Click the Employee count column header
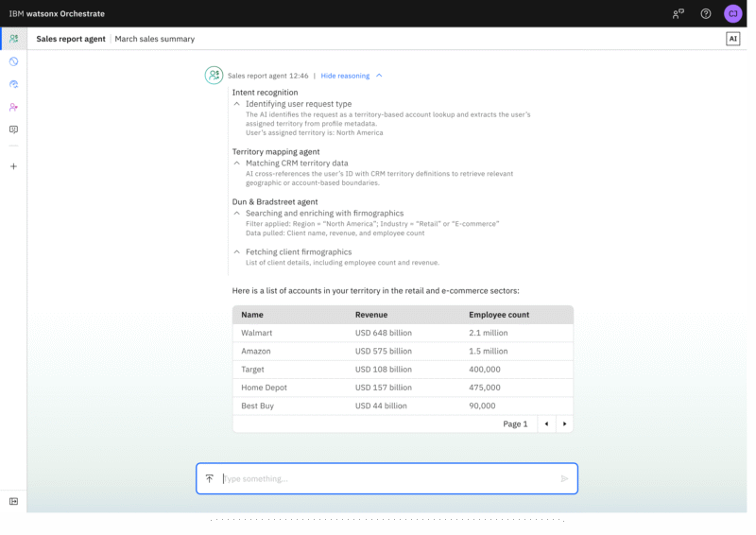 tap(499, 315)
